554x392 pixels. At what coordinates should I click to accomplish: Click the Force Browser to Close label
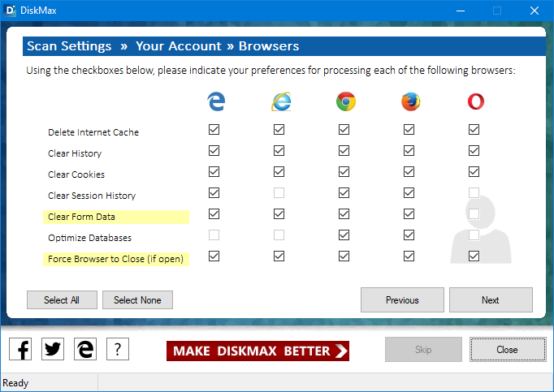tap(115, 259)
